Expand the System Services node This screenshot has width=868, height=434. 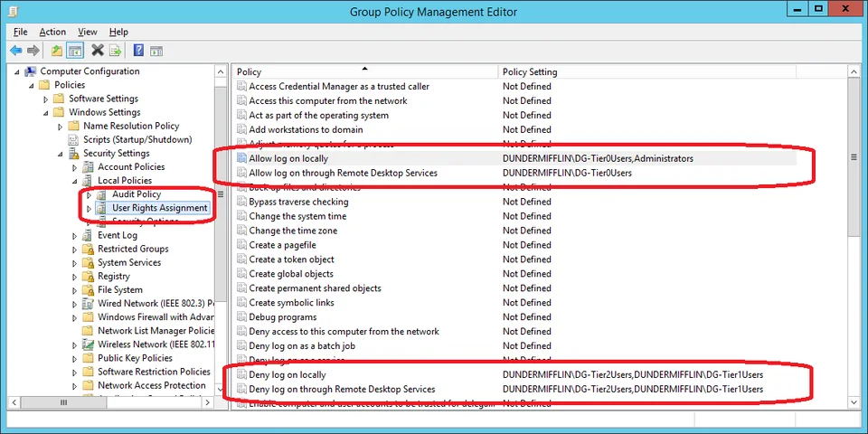tap(75, 263)
